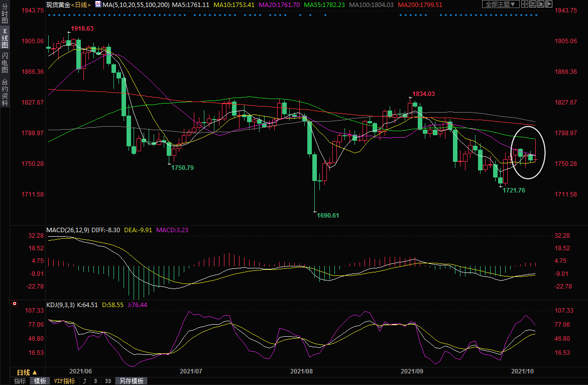
Task: Open the 闪电图 side tab
Action: [5, 62]
